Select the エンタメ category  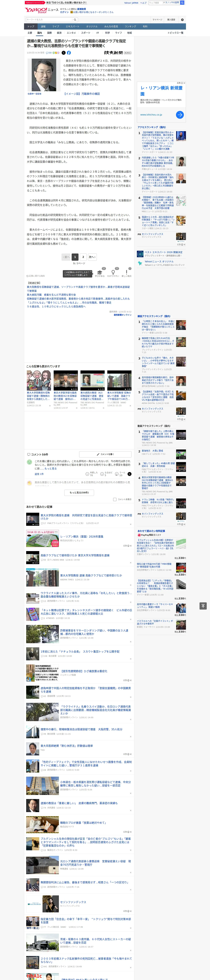point(71,33)
